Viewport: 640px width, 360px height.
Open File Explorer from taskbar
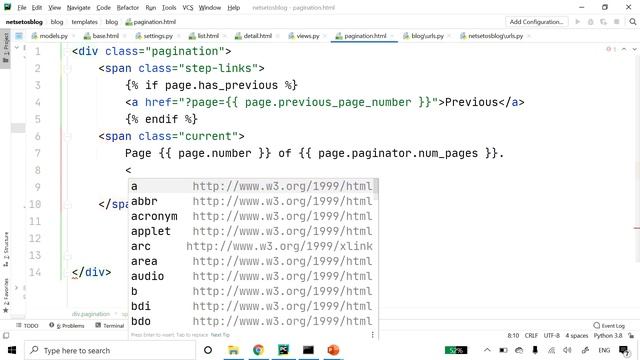click(233, 350)
